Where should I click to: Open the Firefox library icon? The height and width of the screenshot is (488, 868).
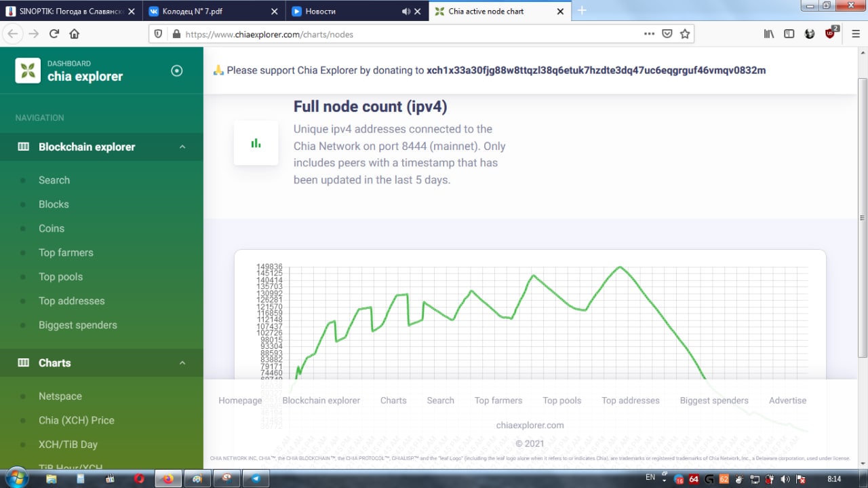(x=769, y=34)
